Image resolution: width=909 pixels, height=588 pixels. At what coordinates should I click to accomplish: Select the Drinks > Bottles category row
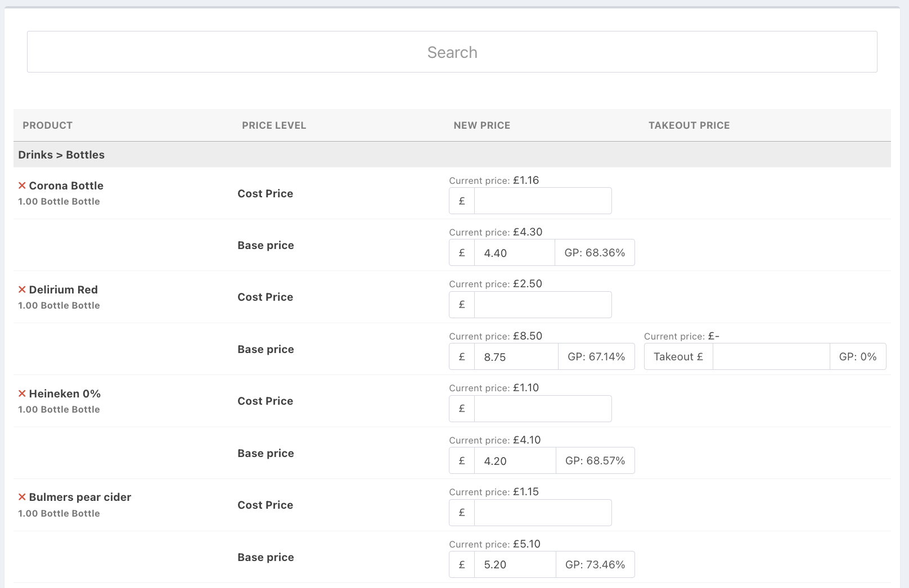(452, 155)
